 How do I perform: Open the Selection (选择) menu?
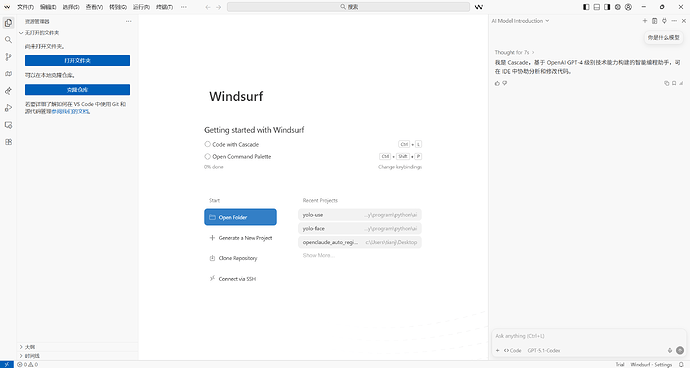pos(71,7)
